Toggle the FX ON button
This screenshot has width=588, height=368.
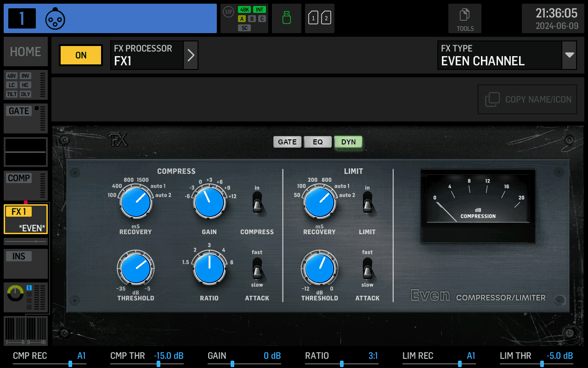(81, 55)
